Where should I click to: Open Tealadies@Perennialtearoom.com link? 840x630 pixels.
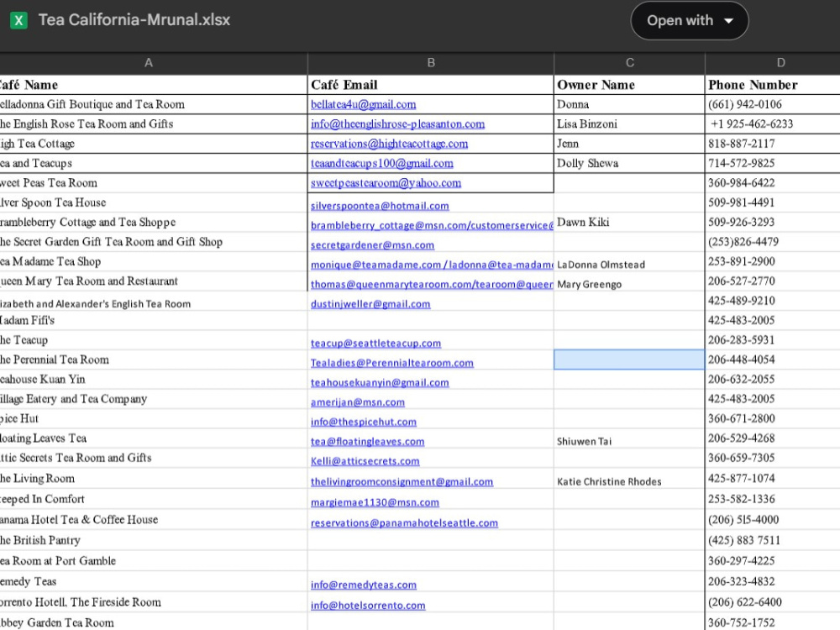(392, 363)
